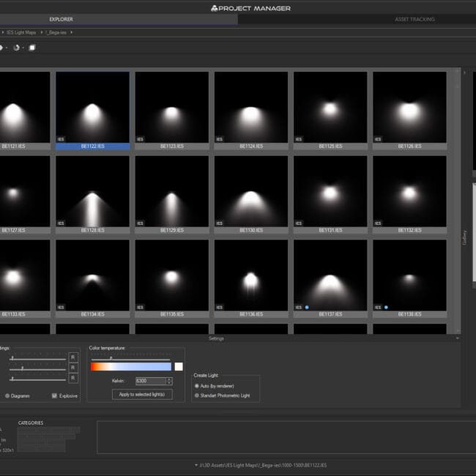Expand arrow before !_Bega-ies breadcrumb
Viewport: 476px width, 476px height.
pyautogui.click(x=42, y=32)
